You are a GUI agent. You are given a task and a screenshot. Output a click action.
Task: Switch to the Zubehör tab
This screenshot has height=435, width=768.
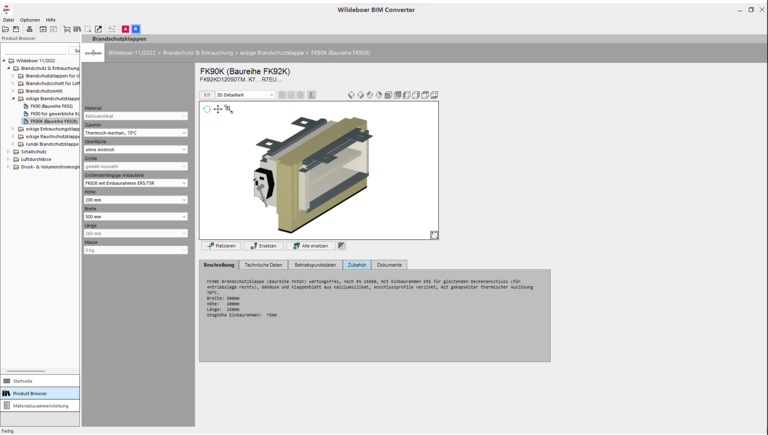tap(357, 265)
